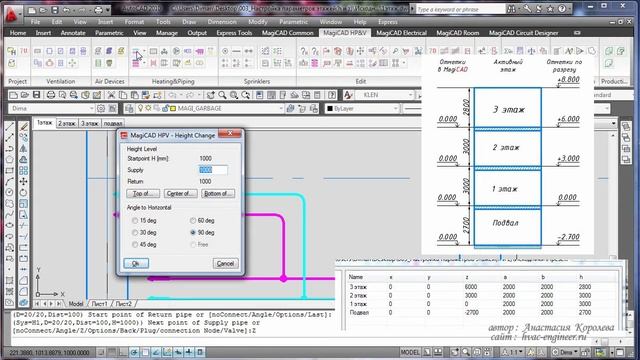Image resolution: width=640 pixels, height=360 pixels.
Task: Select the Erase tool in Modify toolbar
Action: (x=24, y=127)
